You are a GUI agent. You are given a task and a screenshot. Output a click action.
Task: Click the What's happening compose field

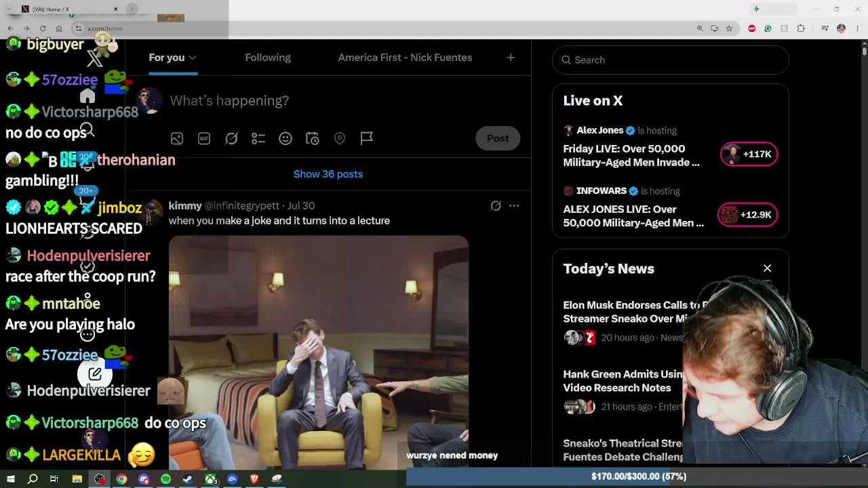click(x=229, y=101)
